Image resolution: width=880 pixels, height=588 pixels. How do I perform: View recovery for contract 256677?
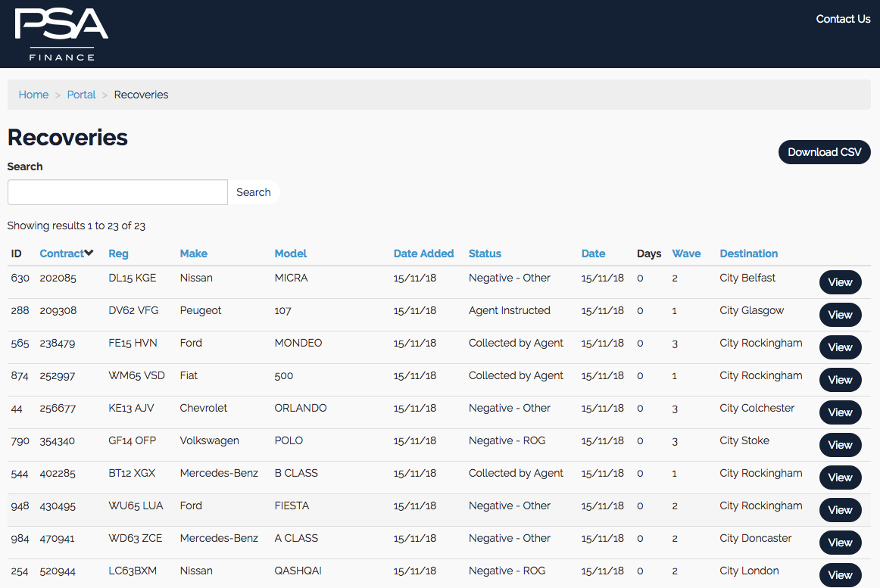(840, 412)
